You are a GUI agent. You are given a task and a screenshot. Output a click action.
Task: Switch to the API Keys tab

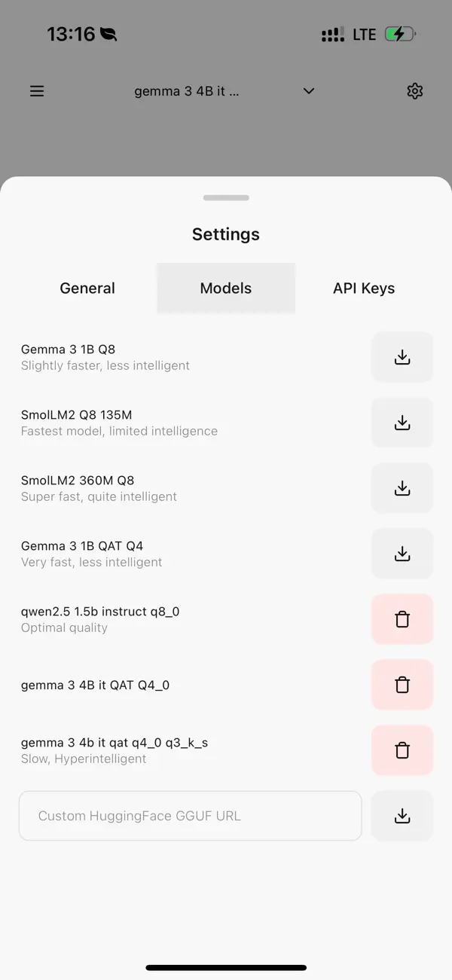coord(364,288)
